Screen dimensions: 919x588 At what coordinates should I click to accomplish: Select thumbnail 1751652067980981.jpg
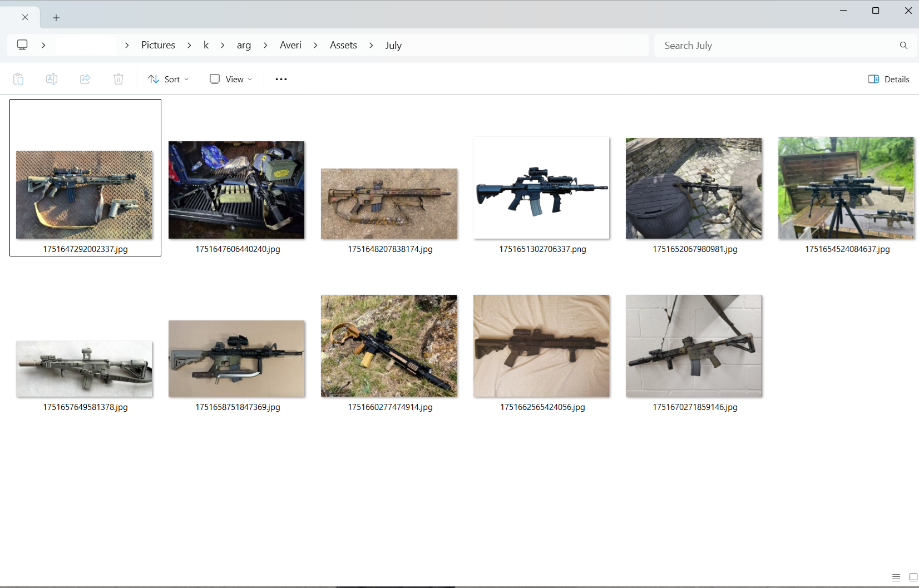click(x=694, y=189)
